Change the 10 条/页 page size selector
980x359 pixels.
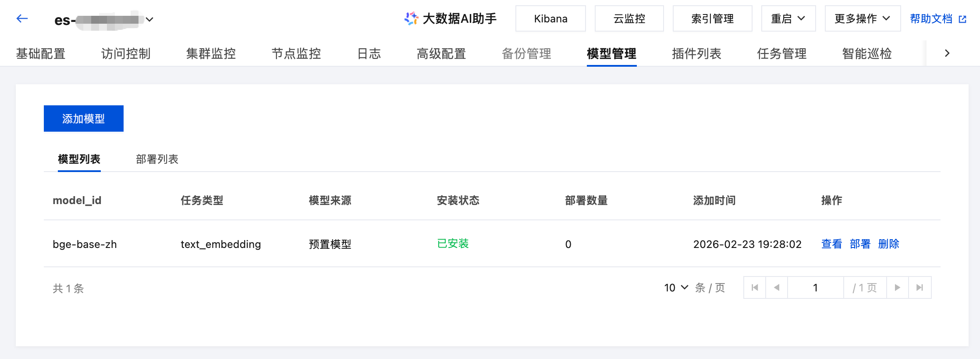(676, 287)
